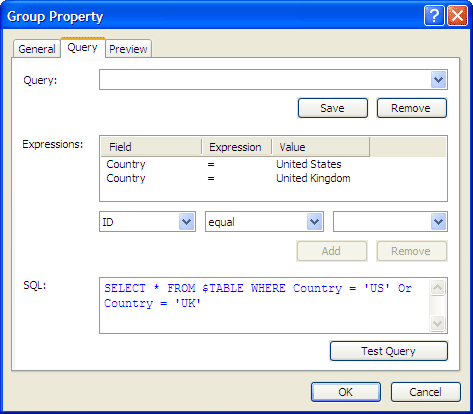Expand the Query dropdown arrow

(x=438, y=80)
